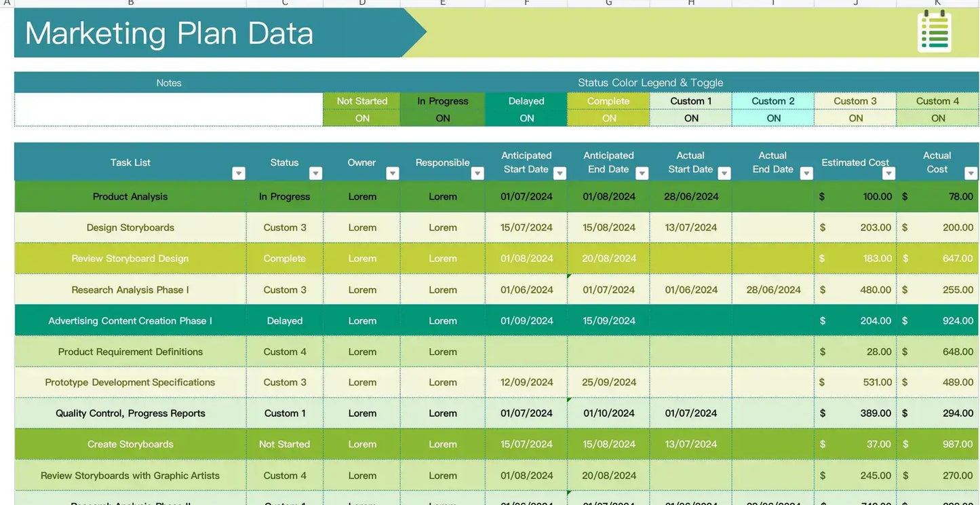Switch the Delayed status ON toggle
This screenshot has width=980, height=505.
526,118
